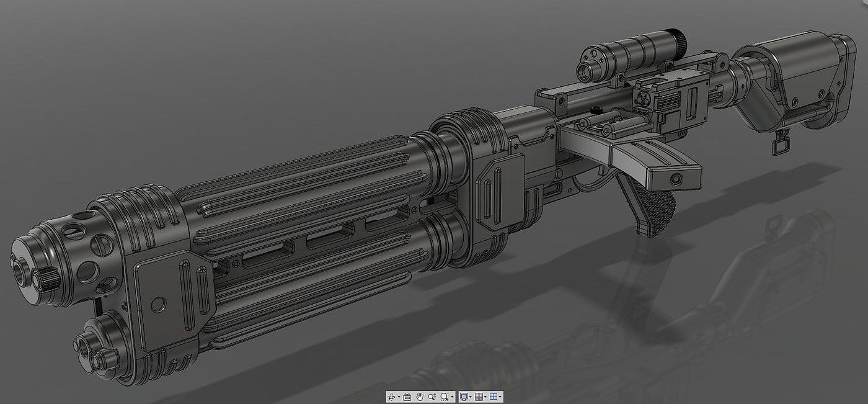Select the Orbit tool in navigation bar
The image size is (868, 404).
[x=391, y=397]
